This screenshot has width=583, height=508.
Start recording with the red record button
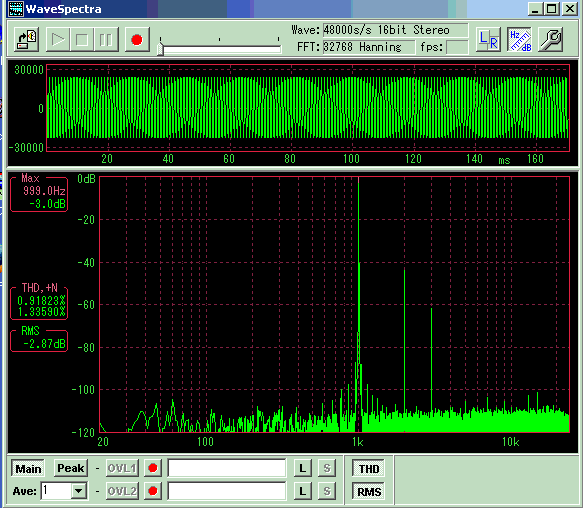(x=137, y=39)
